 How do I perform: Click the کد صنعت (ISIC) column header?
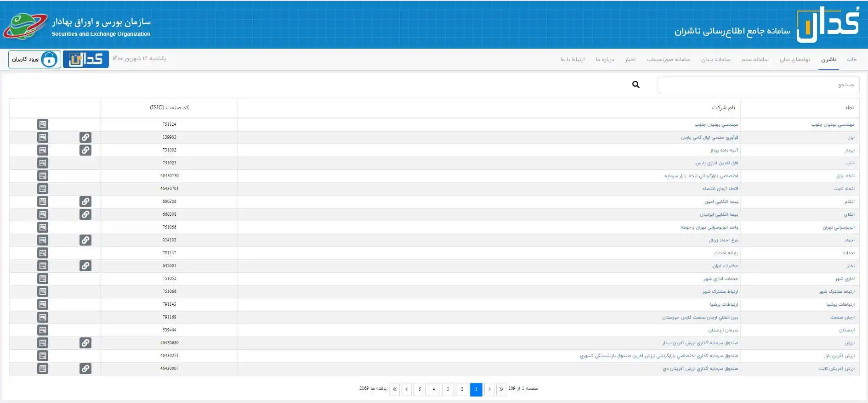click(170, 107)
